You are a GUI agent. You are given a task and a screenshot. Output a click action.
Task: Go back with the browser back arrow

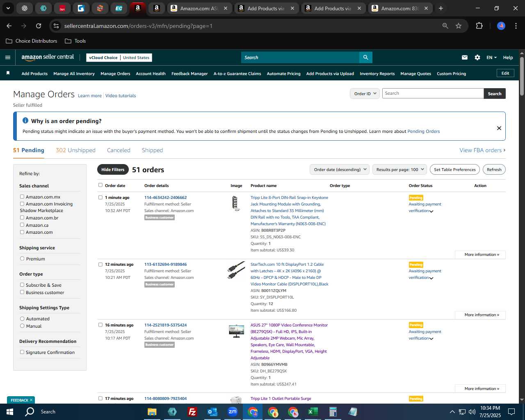tap(9, 26)
